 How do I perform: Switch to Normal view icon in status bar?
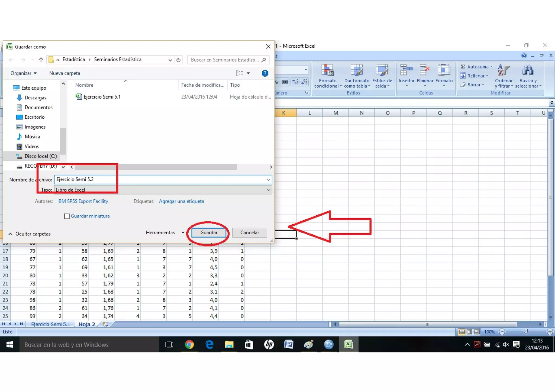tap(462, 332)
